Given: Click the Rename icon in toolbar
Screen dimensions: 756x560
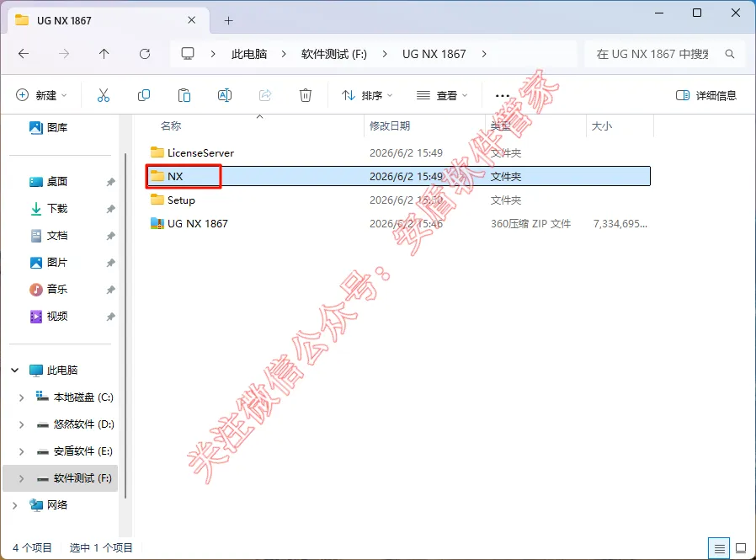Looking at the screenshot, I should pyautogui.click(x=225, y=95).
